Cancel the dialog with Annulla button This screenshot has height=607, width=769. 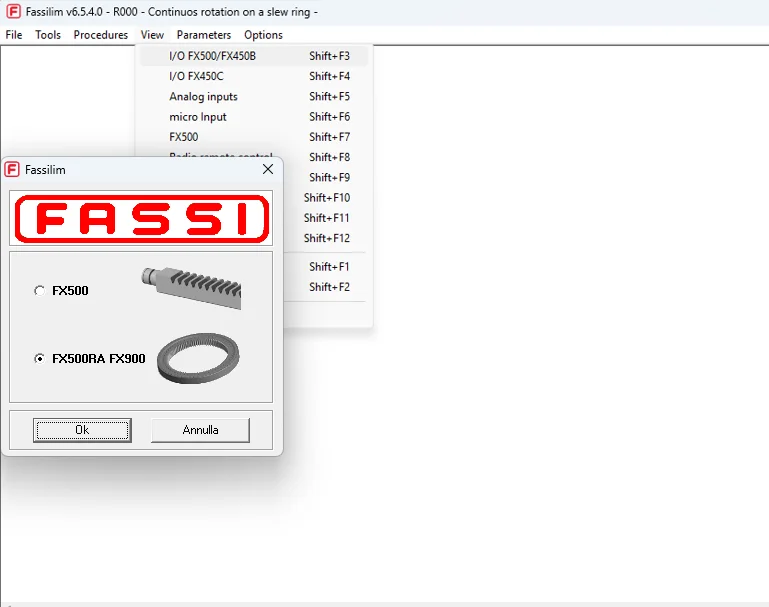(x=200, y=430)
